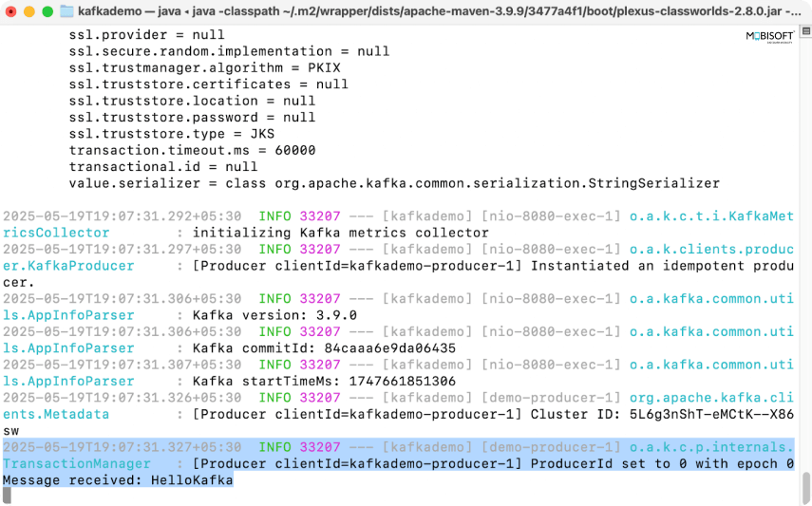Click 'Kafka commitId: 84caaa6e9da06435'
Screen dimensions: 812x506
(324, 348)
